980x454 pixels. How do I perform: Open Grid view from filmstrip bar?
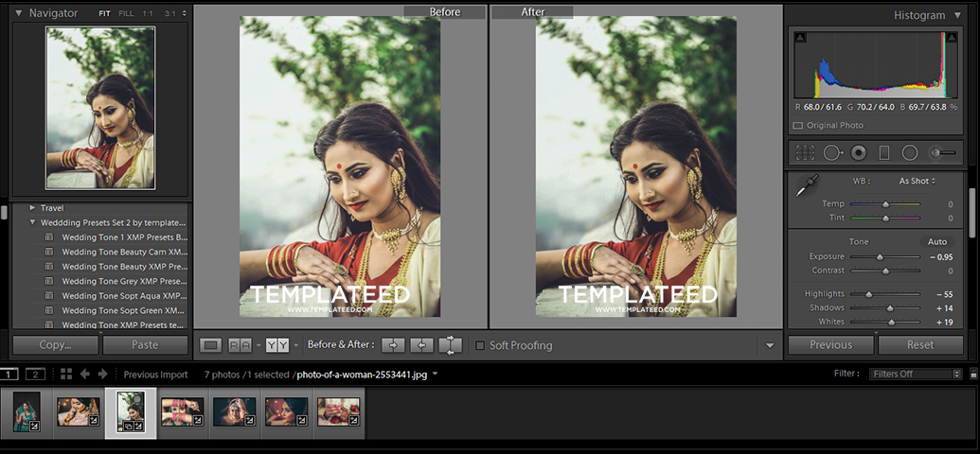66,374
